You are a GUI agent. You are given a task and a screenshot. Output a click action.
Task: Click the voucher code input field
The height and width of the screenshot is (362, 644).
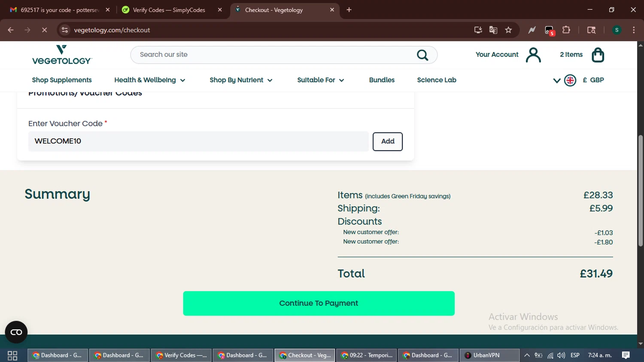coord(198,141)
